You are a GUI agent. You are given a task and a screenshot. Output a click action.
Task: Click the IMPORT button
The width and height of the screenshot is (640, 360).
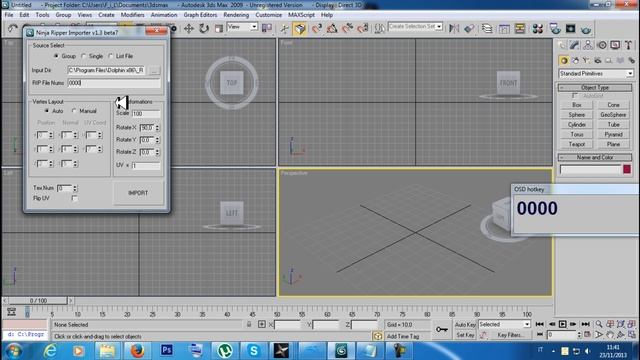pyautogui.click(x=138, y=193)
